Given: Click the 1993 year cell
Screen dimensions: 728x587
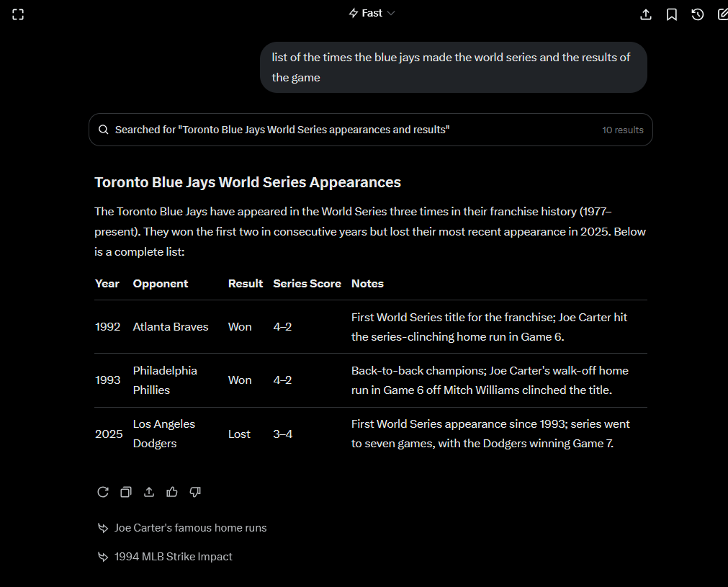Looking at the screenshot, I should 108,380.
